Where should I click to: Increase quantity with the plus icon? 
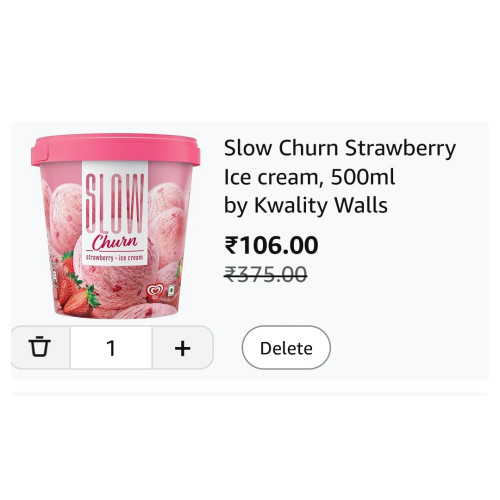pos(182,348)
